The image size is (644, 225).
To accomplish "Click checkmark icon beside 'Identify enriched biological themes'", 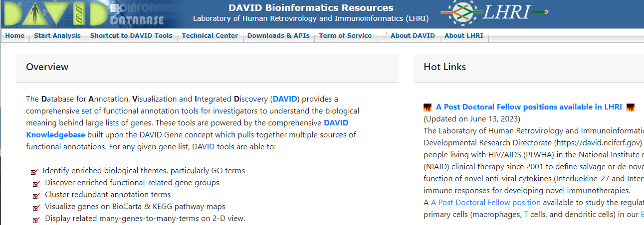I will [34, 172].
